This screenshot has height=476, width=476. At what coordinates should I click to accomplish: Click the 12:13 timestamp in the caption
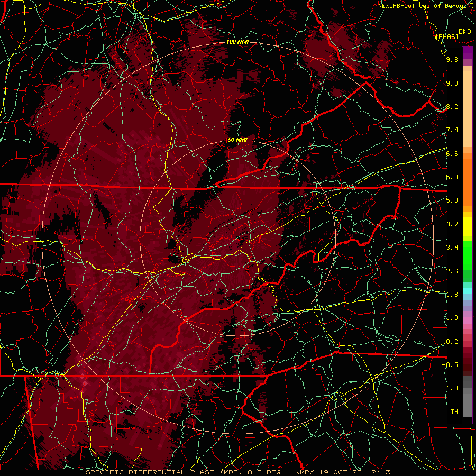(x=378, y=472)
